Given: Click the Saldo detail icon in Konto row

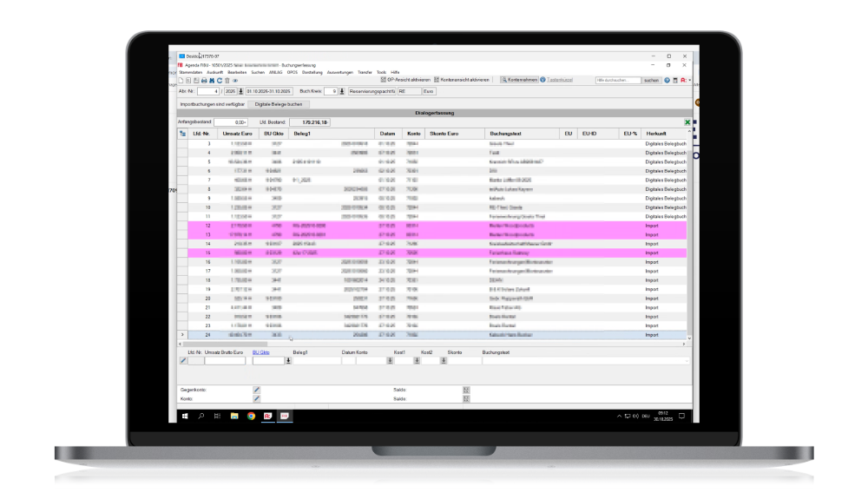Looking at the screenshot, I should pos(466,399).
